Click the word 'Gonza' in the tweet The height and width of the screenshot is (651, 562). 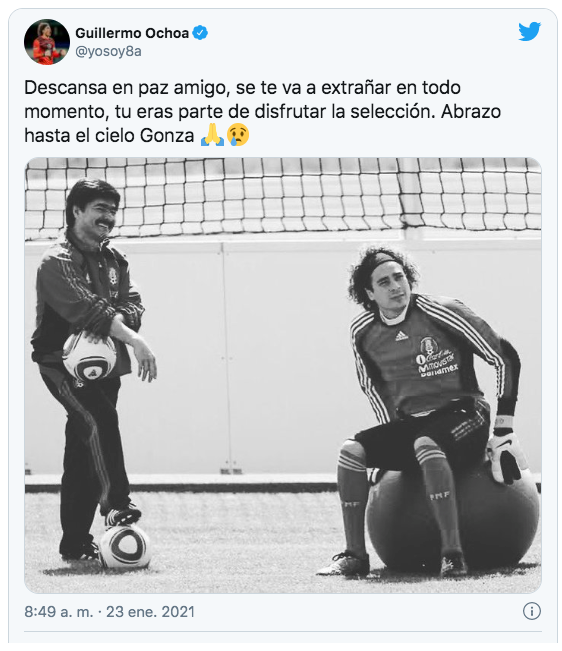[x=167, y=136]
